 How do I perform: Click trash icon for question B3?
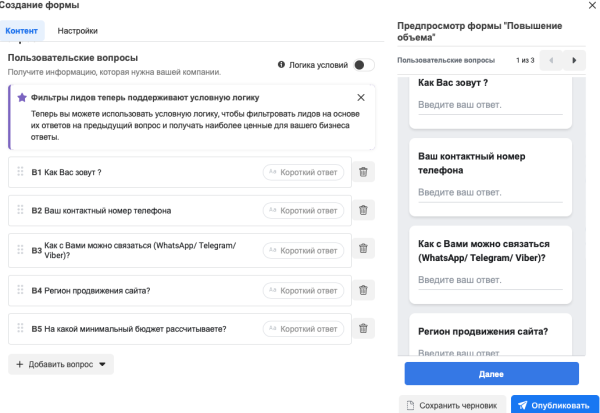point(364,250)
